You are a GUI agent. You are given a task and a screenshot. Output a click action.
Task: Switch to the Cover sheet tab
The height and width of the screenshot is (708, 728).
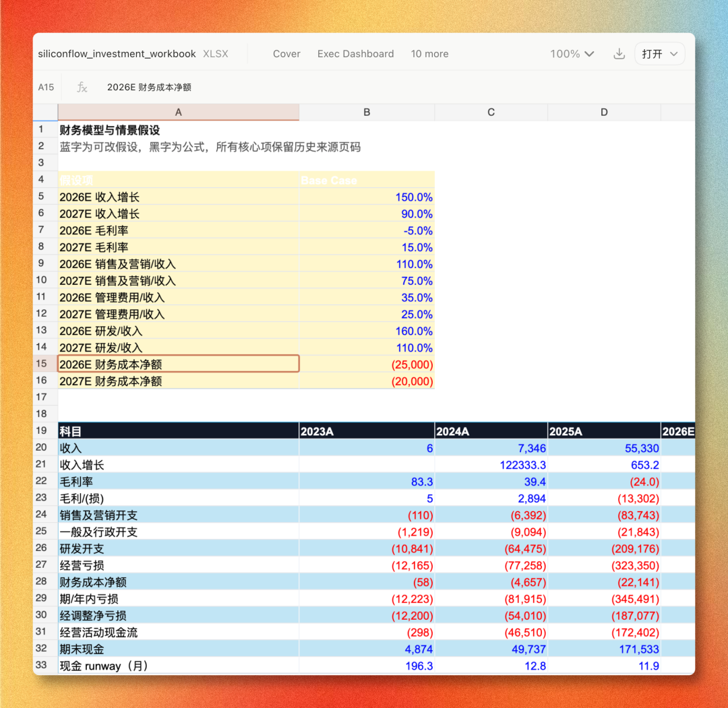click(286, 54)
